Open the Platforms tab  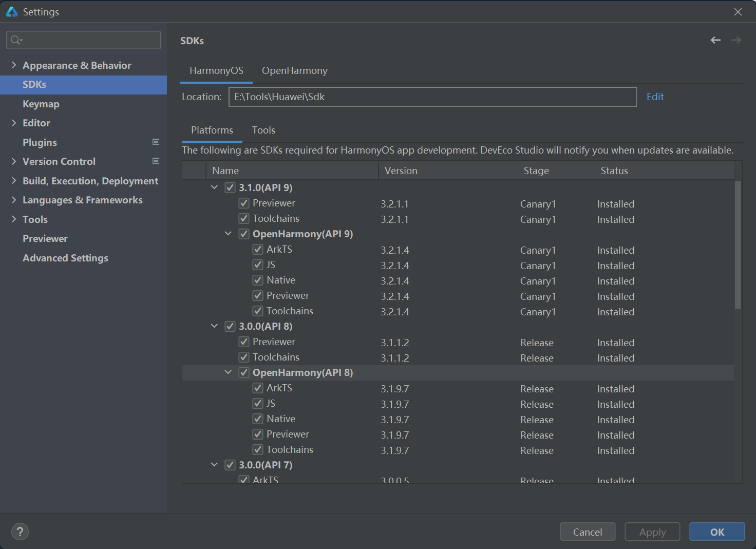coord(212,130)
